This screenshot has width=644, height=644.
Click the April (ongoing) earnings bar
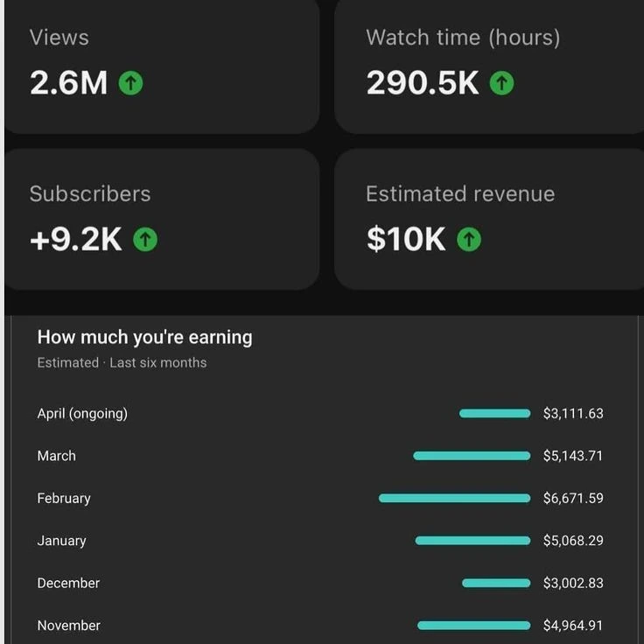pos(494,414)
